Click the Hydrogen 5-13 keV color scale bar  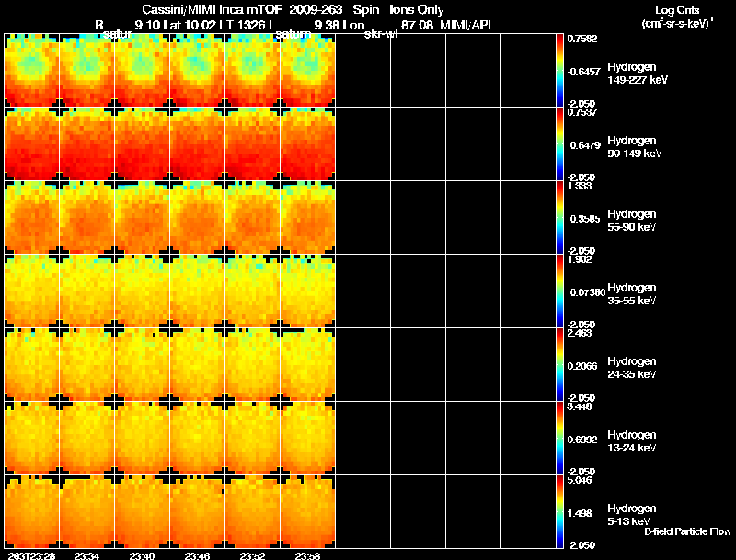tap(559, 512)
